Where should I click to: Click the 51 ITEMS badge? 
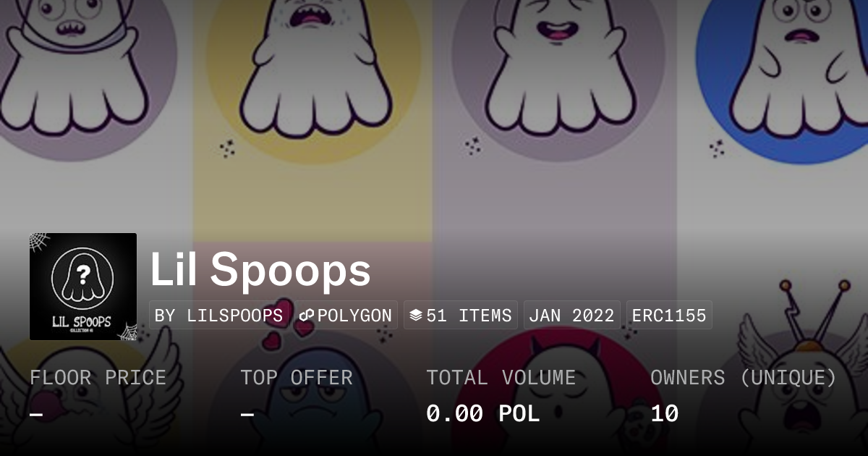coord(461,316)
